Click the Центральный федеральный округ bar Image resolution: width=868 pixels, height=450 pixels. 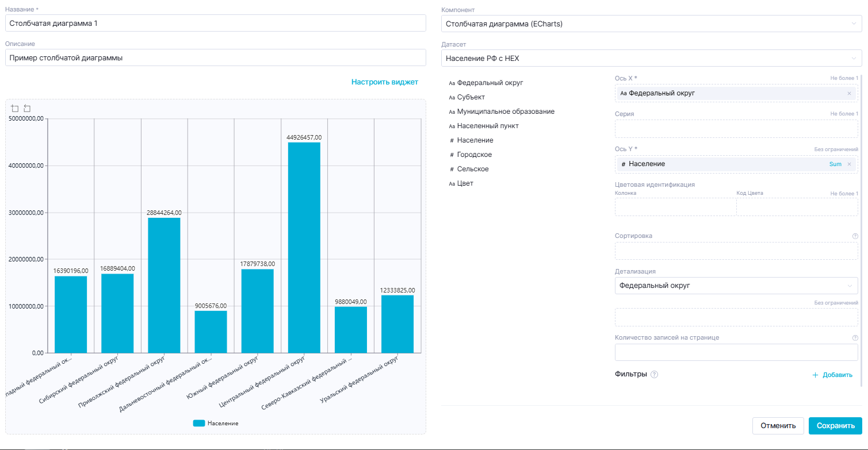[304, 247]
